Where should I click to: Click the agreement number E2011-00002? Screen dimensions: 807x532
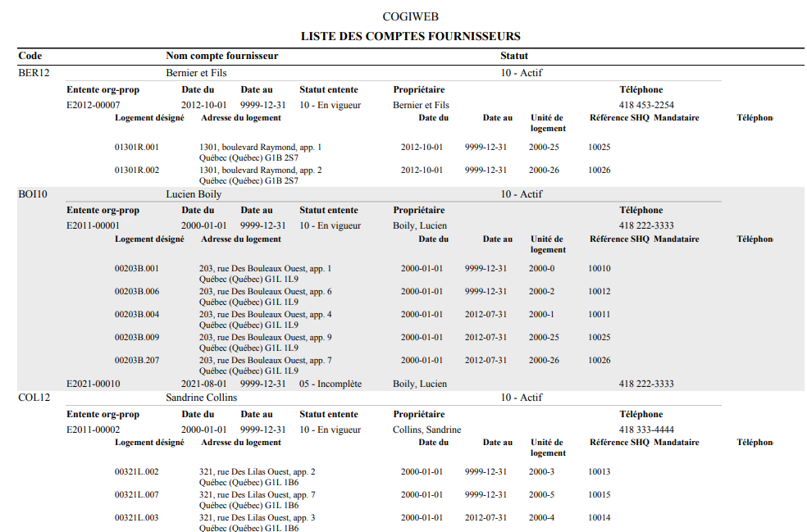[x=93, y=430]
